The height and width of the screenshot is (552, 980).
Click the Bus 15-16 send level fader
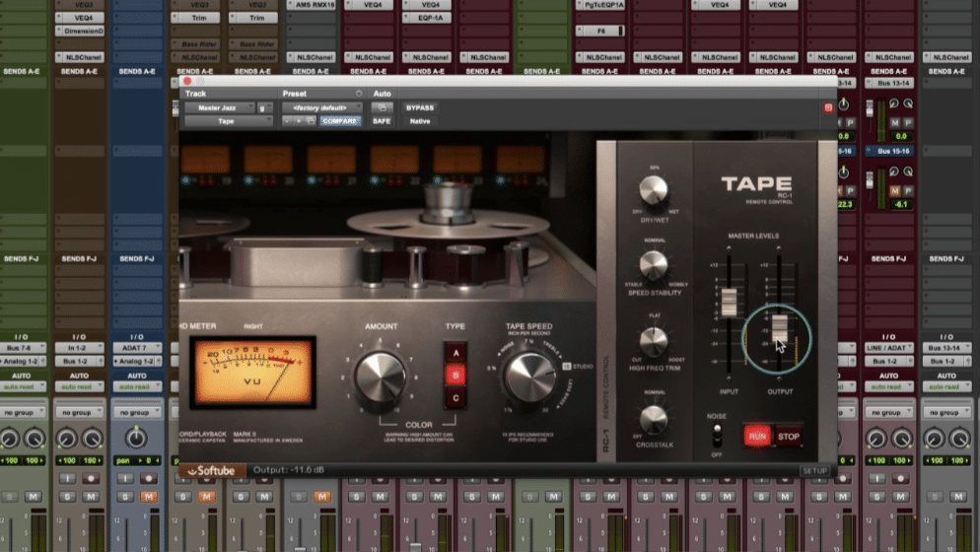tap(870, 181)
